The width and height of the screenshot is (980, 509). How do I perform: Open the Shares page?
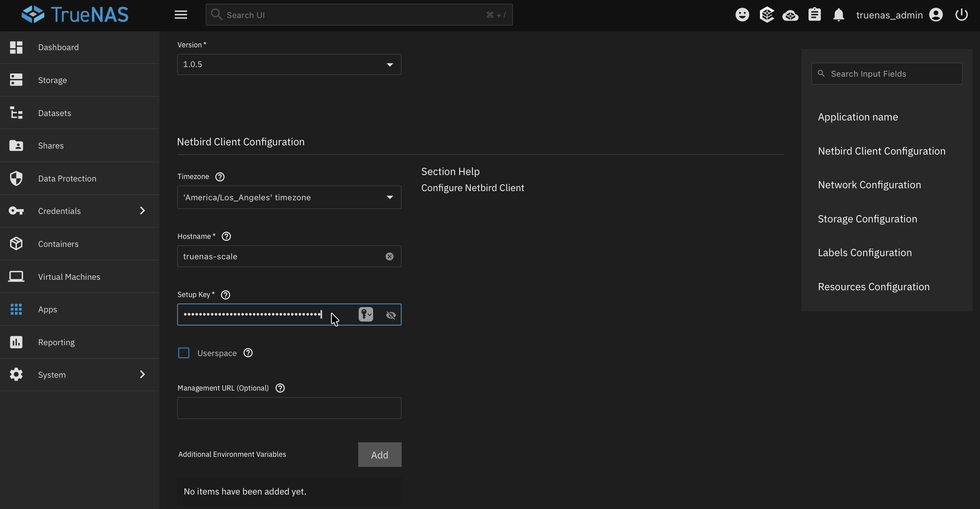click(x=51, y=145)
